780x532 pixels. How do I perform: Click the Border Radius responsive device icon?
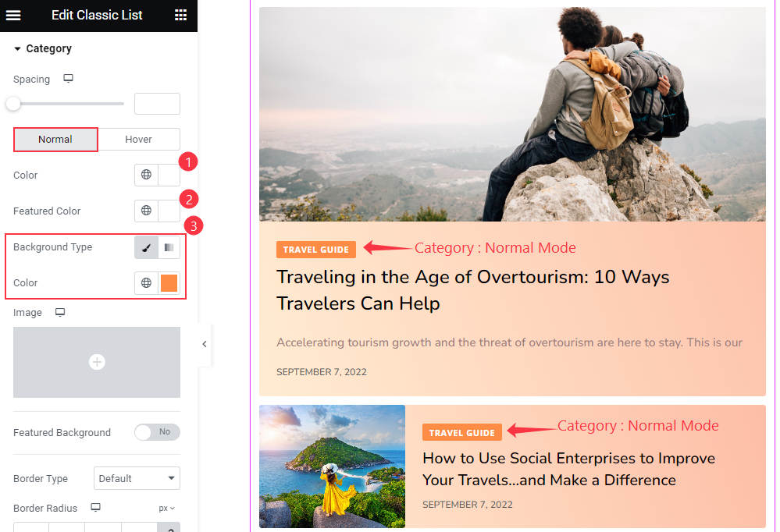tap(95, 508)
